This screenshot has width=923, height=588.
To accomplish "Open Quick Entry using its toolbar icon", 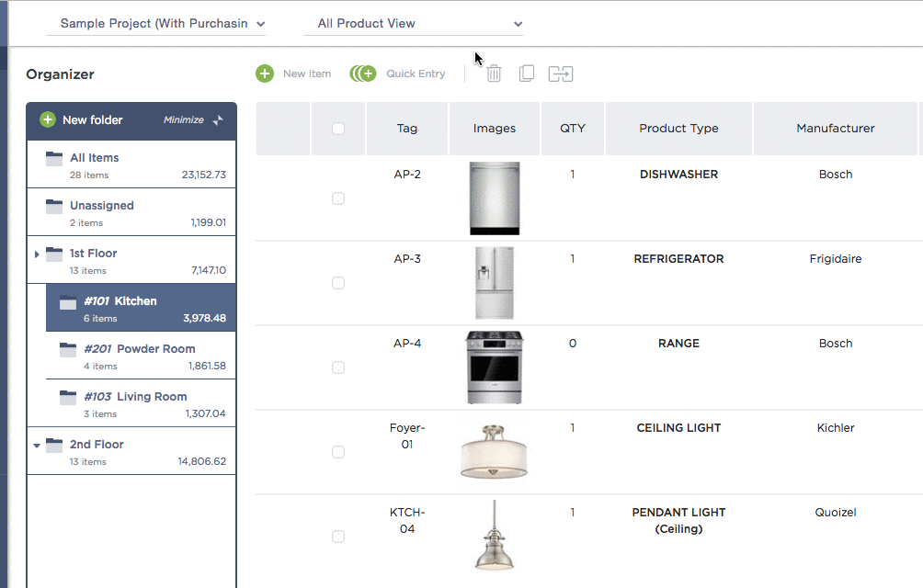I will pos(362,73).
